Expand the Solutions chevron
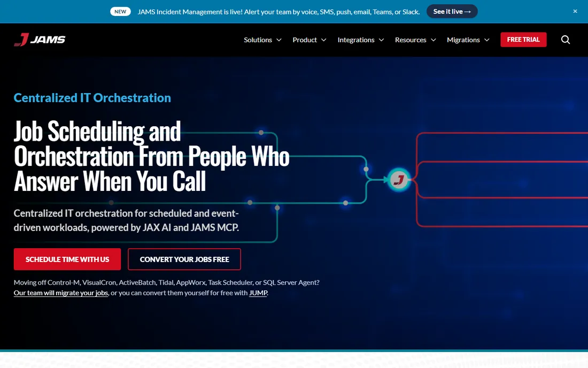This screenshot has width=588, height=368. 279,40
